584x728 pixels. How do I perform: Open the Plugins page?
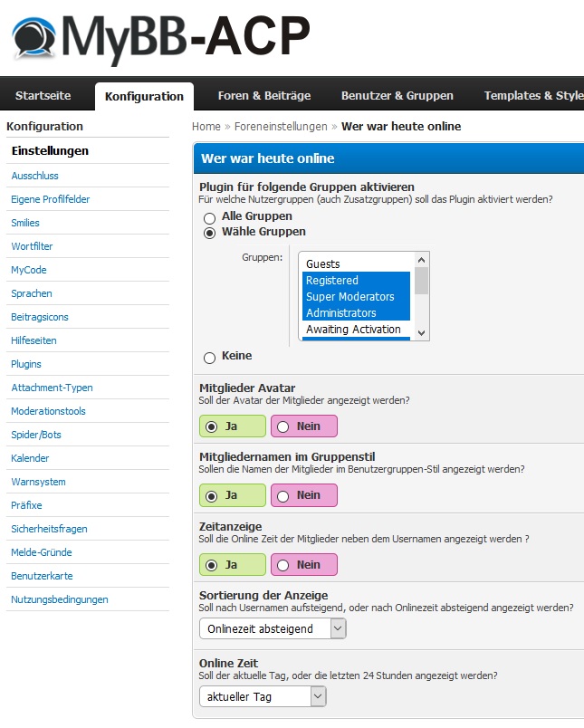click(26, 364)
